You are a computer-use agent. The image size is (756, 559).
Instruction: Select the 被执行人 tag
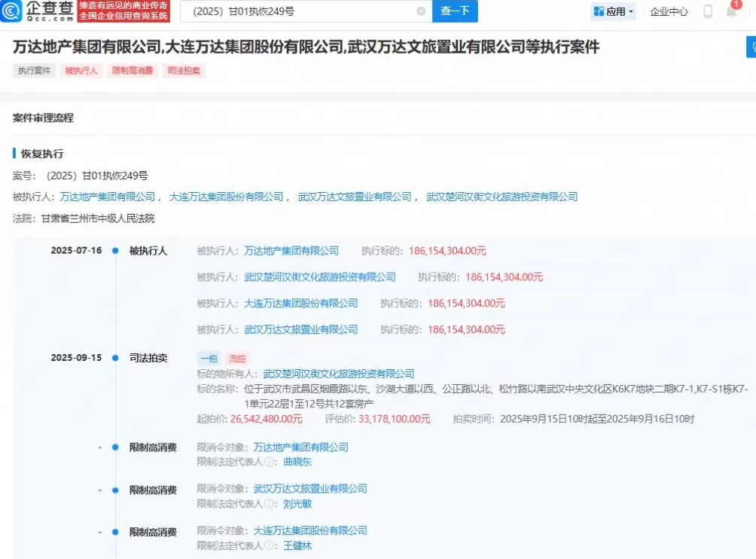click(x=81, y=71)
